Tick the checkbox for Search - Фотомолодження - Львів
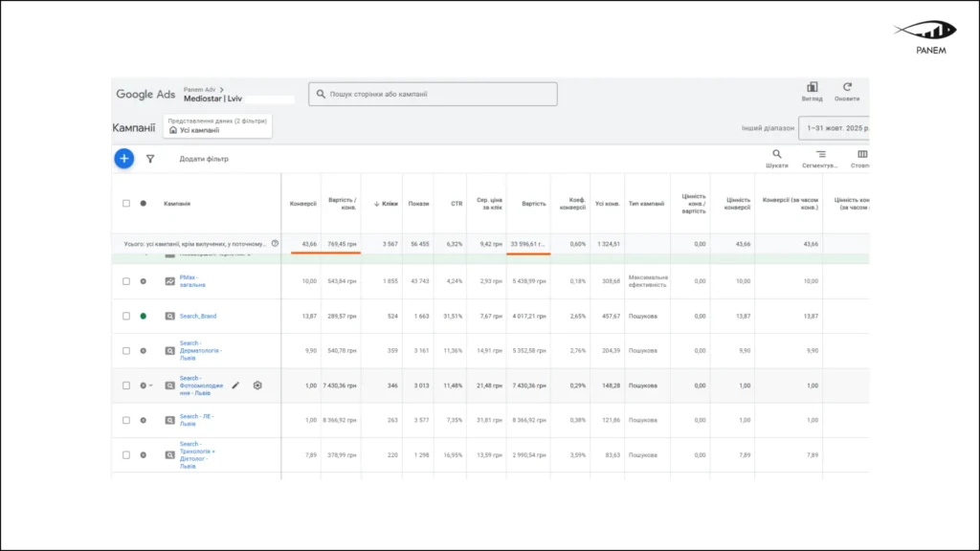Image resolution: width=980 pixels, height=551 pixels. click(126, 386)
